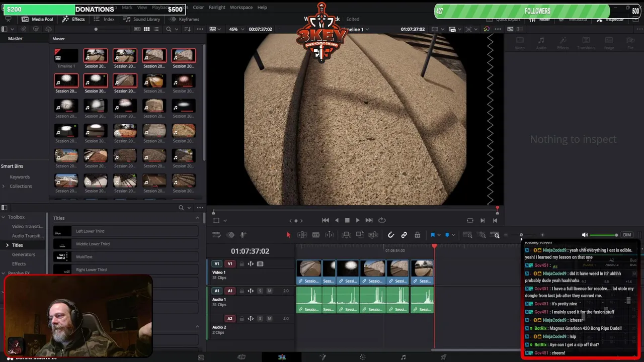Viewport: 644px width, 362px height.
Task: Open the Media Pool panel tab
Action: click(37, 19)
